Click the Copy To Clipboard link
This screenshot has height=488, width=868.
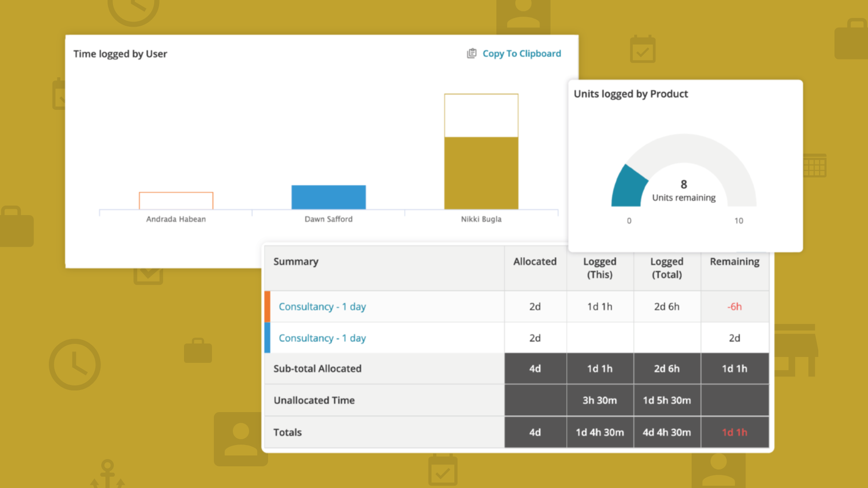[x=522, y=53]
